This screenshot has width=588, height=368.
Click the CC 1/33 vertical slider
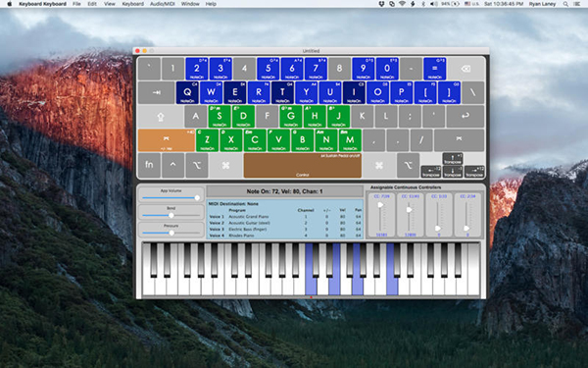[x=438, y=216]
